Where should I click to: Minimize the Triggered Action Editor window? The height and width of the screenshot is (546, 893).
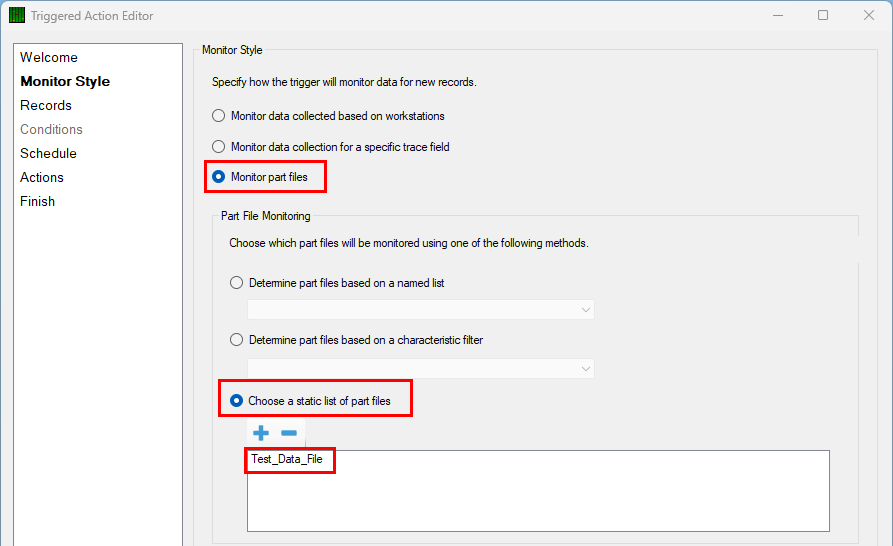click(778, 15)
